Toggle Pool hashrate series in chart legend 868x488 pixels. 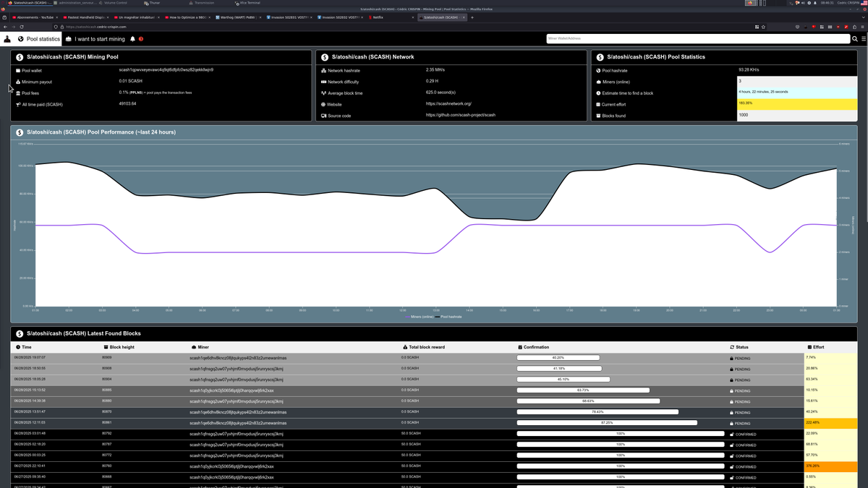448,317
